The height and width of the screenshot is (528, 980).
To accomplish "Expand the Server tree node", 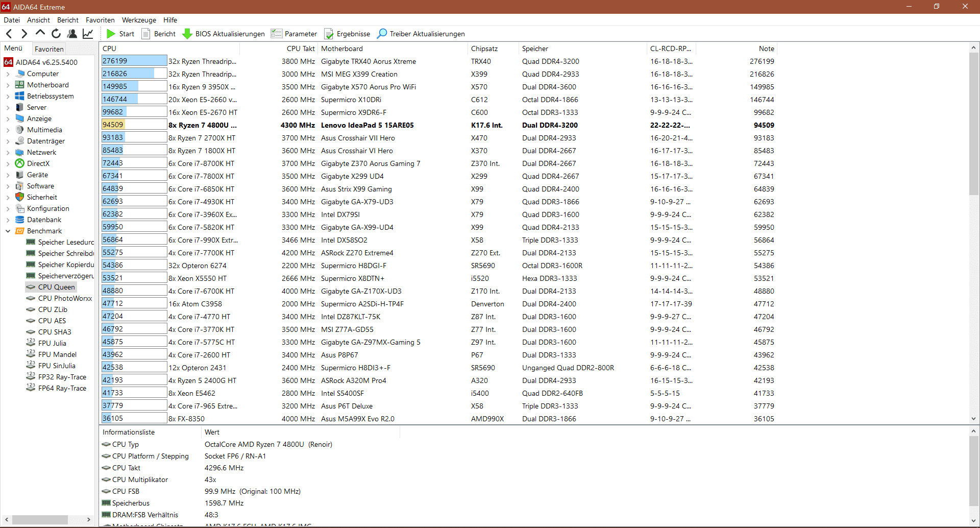I will 8,107.
